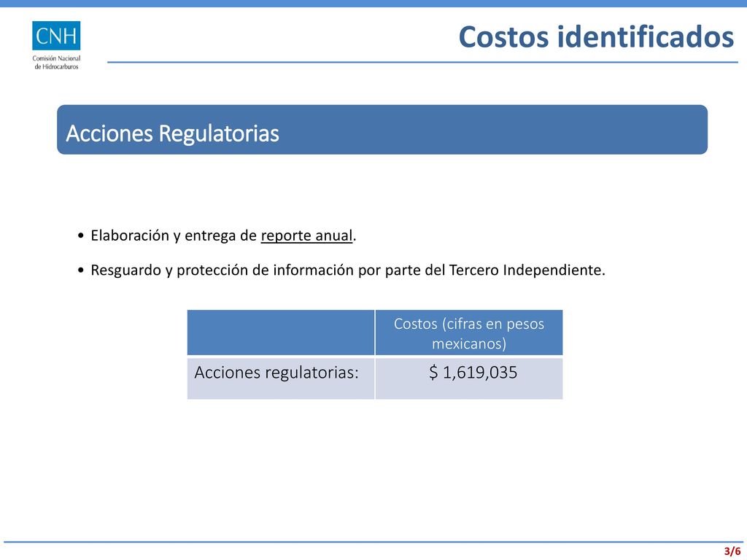This screenshot has width=747, height=560.
Task: Click the CNH logo
Action: pos(56,36)
